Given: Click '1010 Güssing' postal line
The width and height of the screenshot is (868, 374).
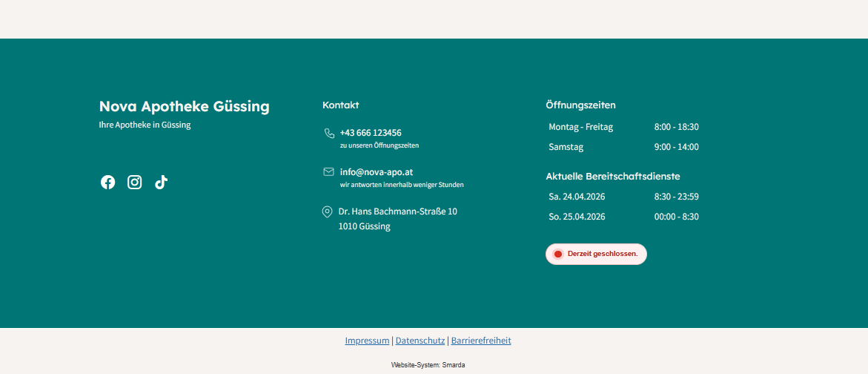Looking at the screenshot, I should tap(364, 226).
